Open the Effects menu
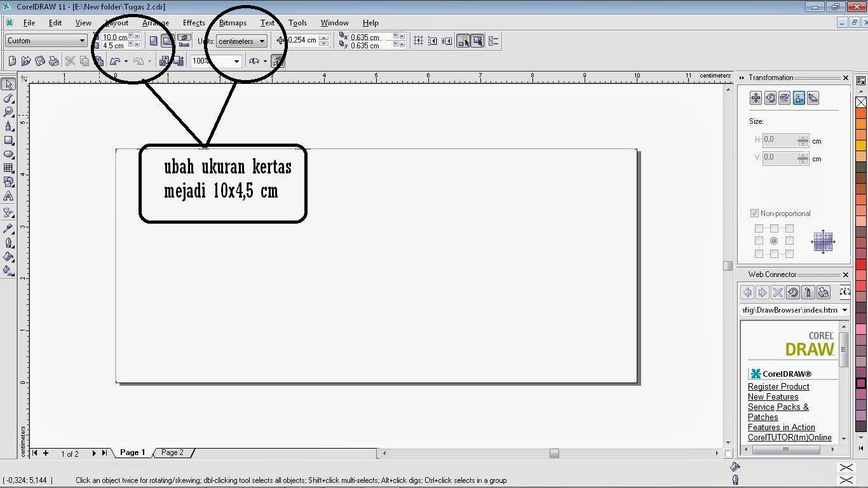The width and height of the screenshot is (868, 488). (194, 22)
